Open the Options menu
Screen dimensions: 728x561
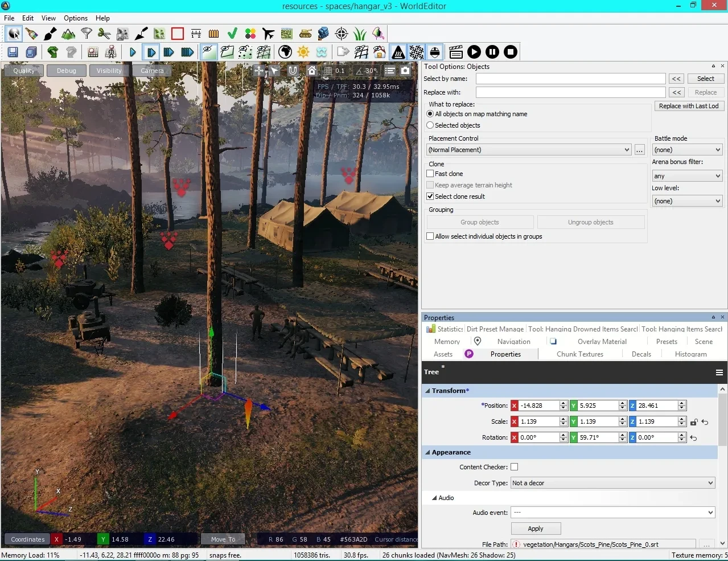point(75,18)
